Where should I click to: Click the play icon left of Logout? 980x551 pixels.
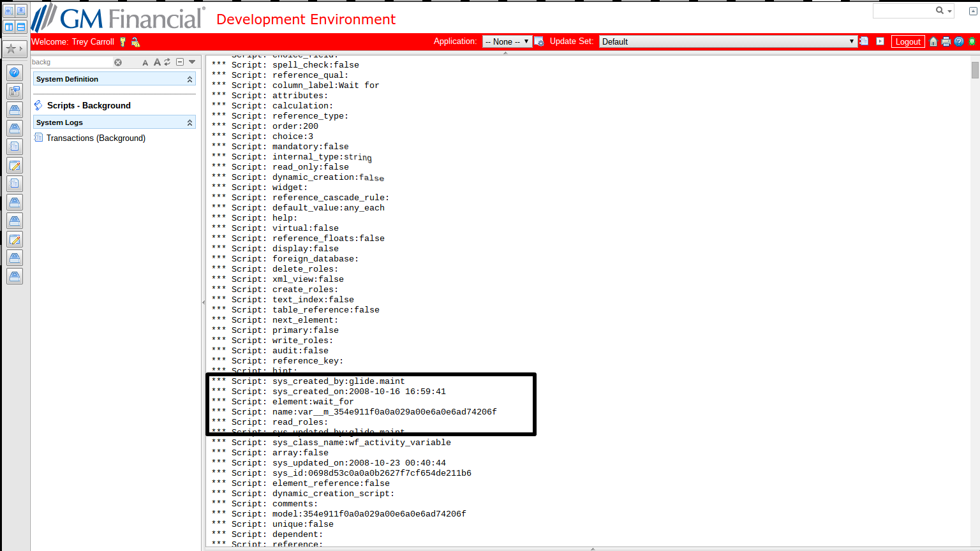coord(880,41)
